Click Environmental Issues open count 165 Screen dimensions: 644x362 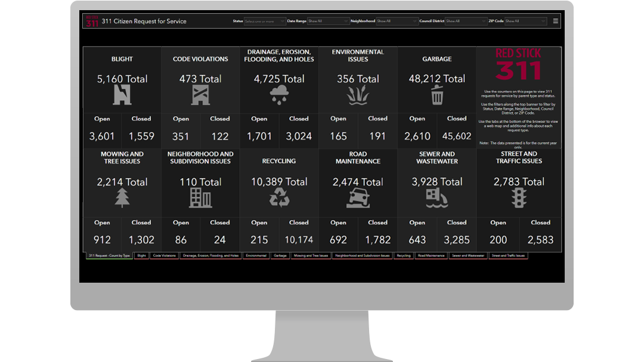pyautogui.click(x=339, y=137)
